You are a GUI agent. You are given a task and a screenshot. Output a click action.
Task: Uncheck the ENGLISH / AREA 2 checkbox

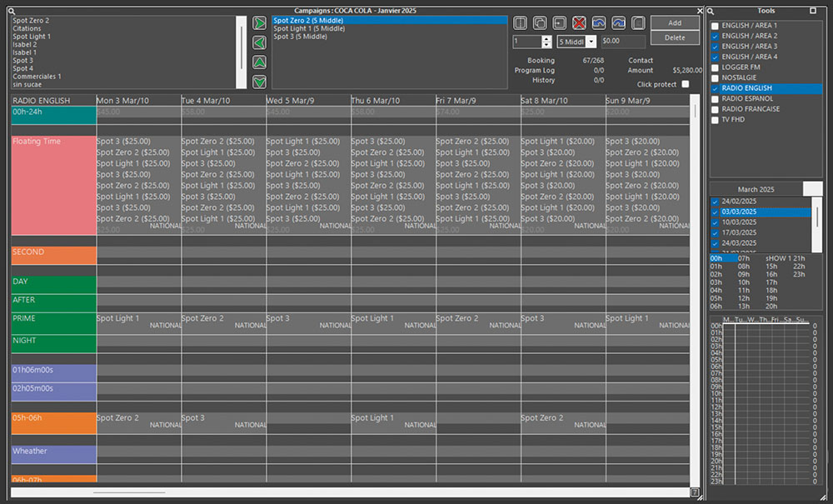pyautogui.click(x=715, y=37)
